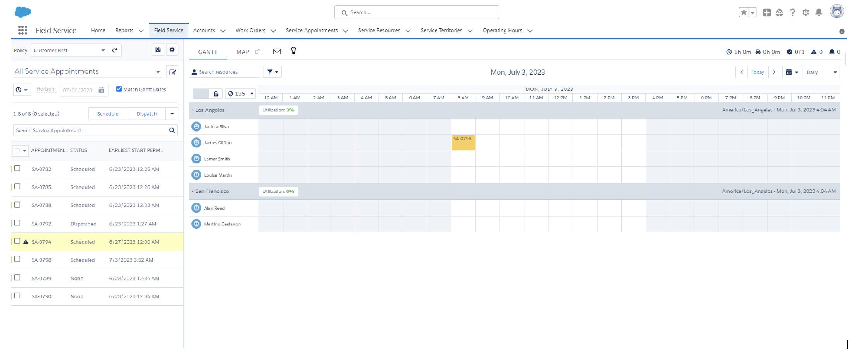This screenshot has width=868, height=350.
Task: Click the edit list icon beside All Service Appointments
Action: (172, 72)
